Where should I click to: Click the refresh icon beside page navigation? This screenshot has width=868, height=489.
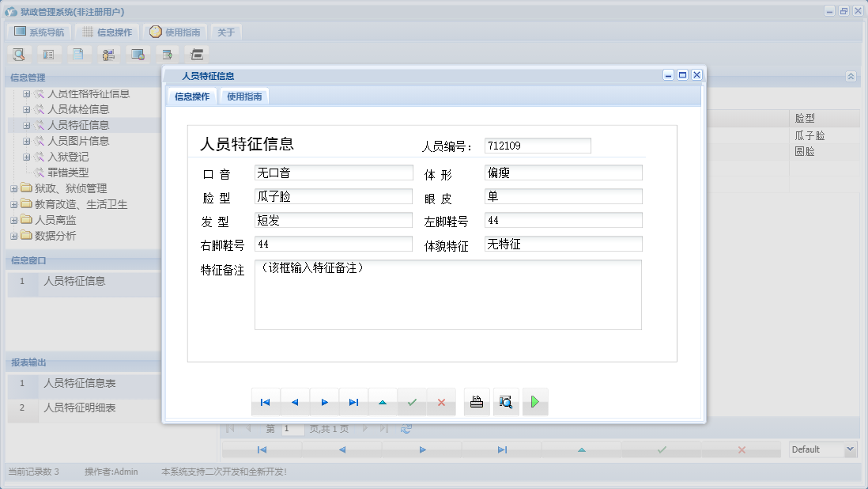click(406, 428)
